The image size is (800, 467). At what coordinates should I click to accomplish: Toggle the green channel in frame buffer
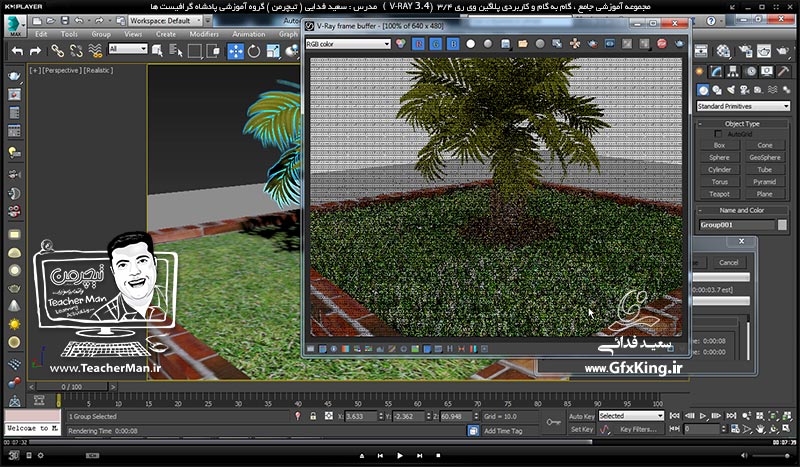click(436, 44)
